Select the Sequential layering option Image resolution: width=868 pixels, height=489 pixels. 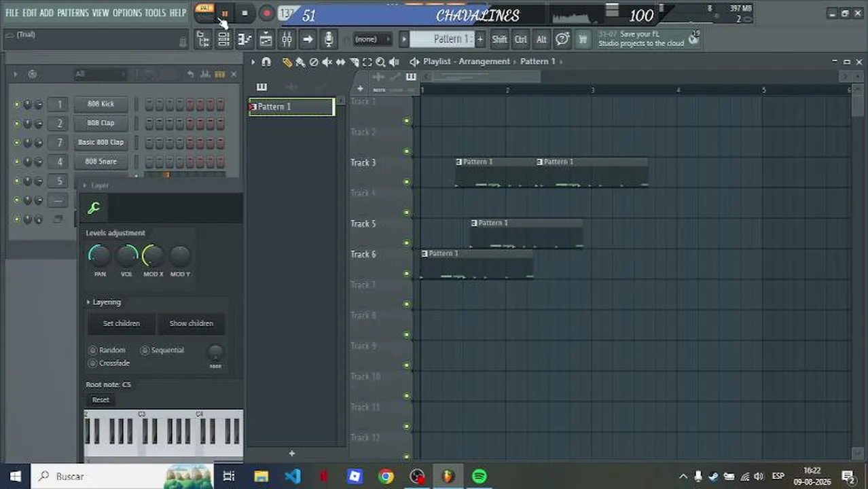(x=162, y=350)
